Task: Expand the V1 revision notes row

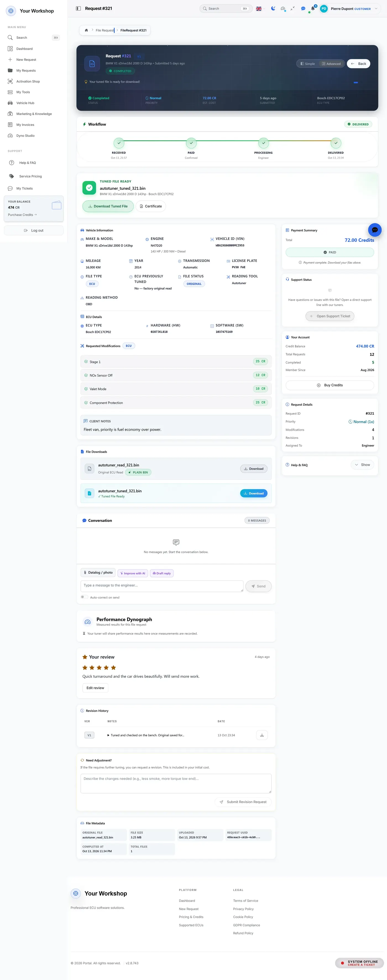Action: click(x=146, y=735)
